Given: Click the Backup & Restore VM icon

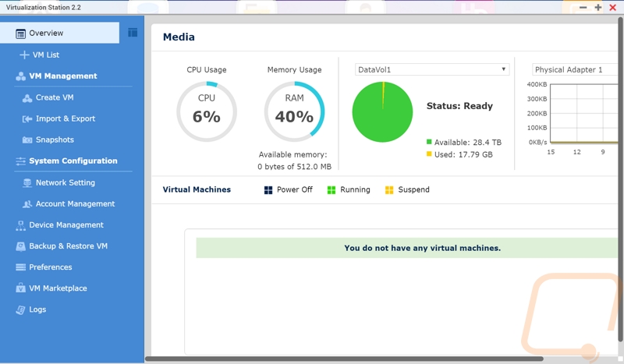Looking at the screenshot, I should (x=20, y=246).
